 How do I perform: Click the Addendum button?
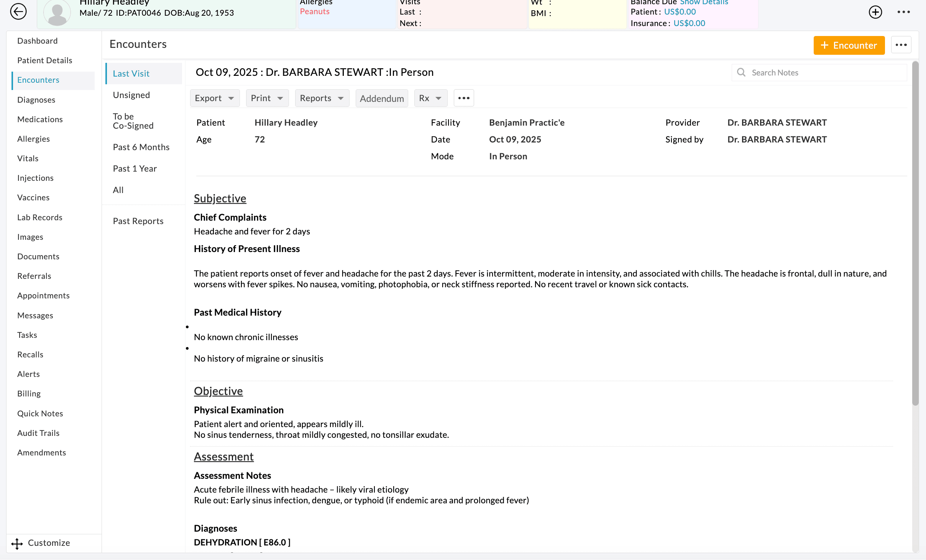pos(381,98)
